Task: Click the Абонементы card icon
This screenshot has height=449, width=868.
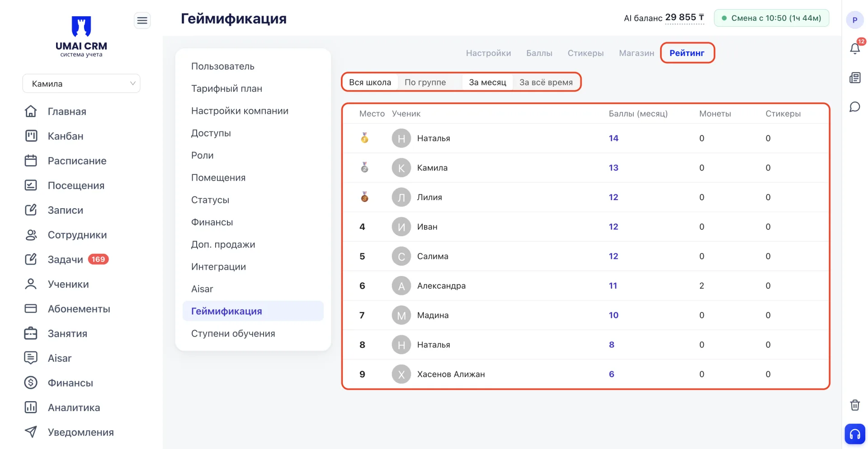Action: [31, 309]
